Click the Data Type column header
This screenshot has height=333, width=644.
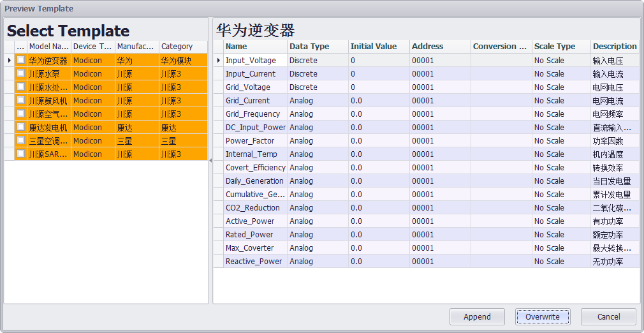click(317, 47)
